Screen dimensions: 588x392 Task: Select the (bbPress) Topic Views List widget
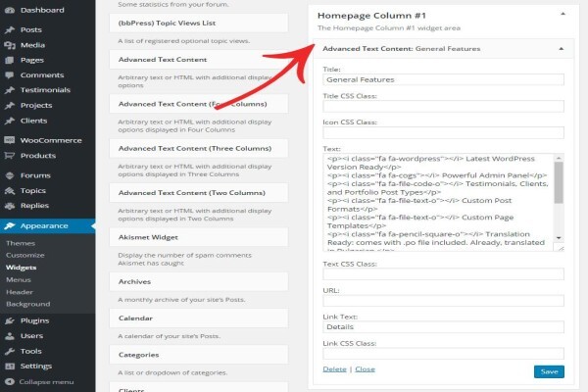click(x=199, y=23)
